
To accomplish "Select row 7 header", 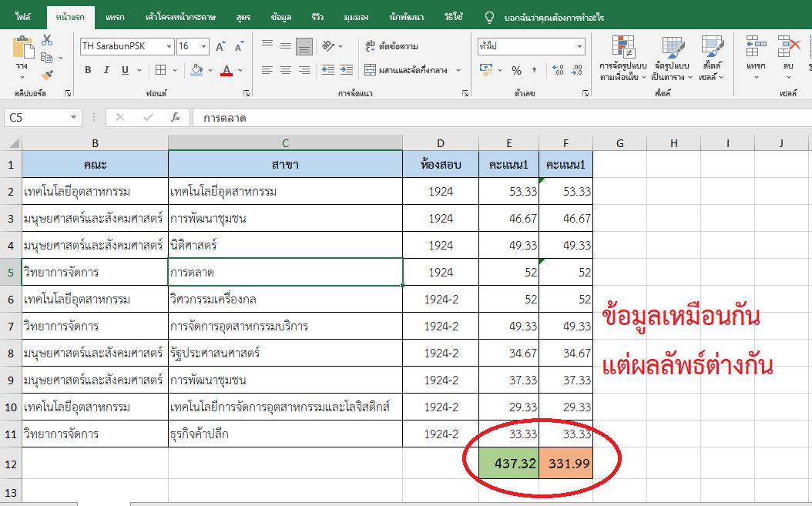I will pos(10,327).
